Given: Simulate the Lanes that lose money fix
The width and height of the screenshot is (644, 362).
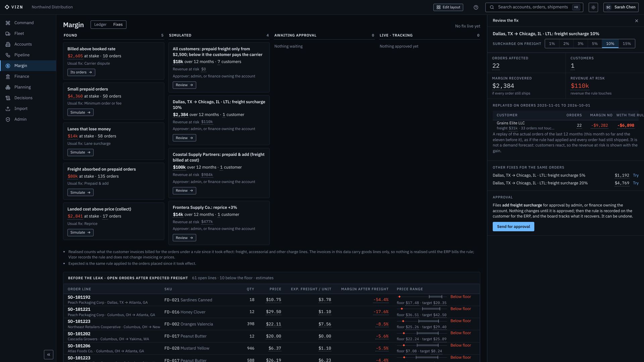Looking at the screenshot, I should (x=80, y=153).
